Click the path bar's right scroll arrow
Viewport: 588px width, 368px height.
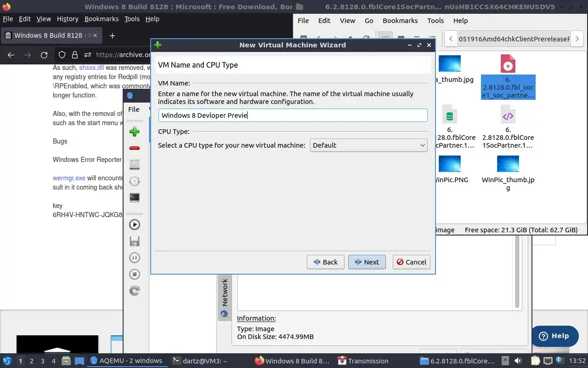click(578, 39)
